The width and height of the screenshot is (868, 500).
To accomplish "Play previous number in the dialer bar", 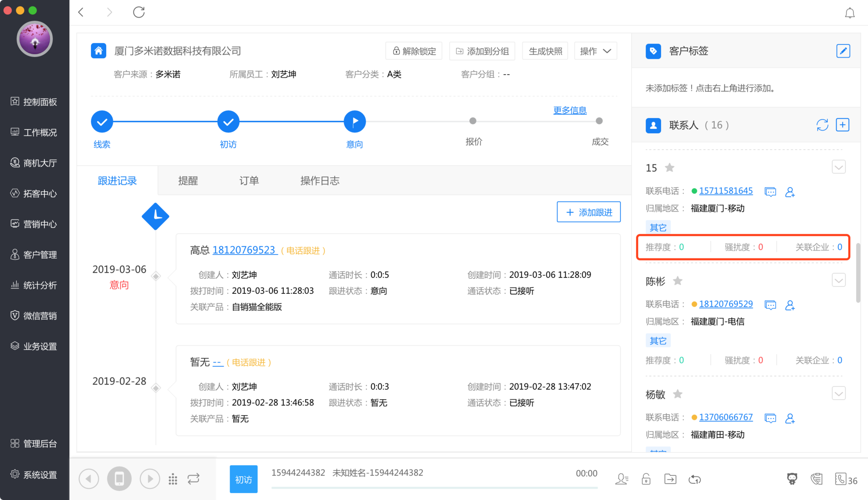I will point(89,479).
